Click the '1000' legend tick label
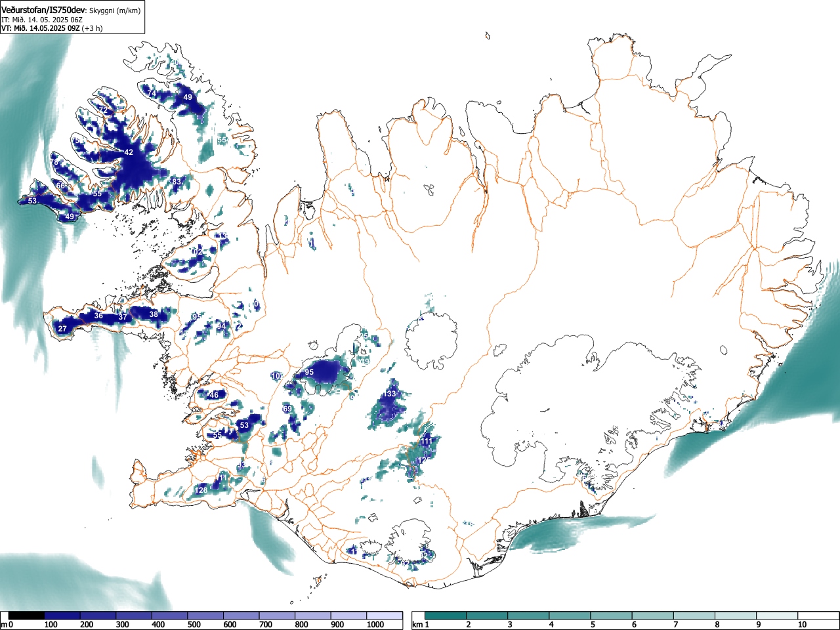The image size is (840, 630). 375,625
